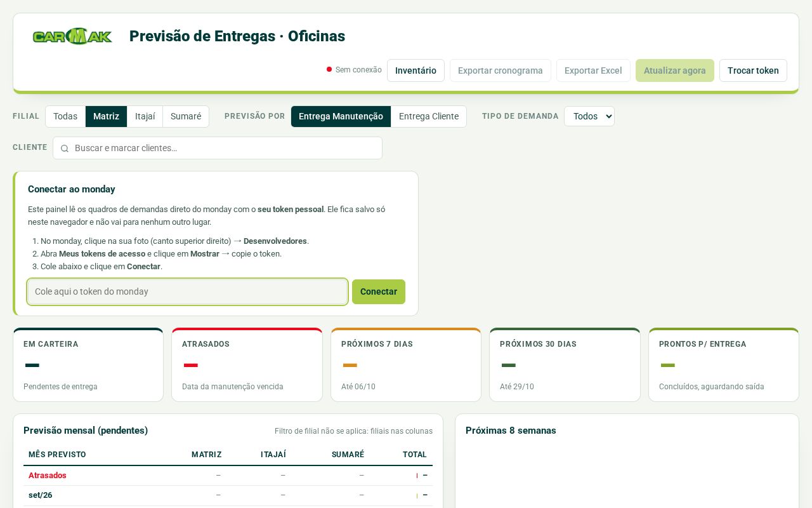The height and width of the screenshot is (508, 812).
Task: Click the red Atrasados table row label
Action: (x=48, y=475)
